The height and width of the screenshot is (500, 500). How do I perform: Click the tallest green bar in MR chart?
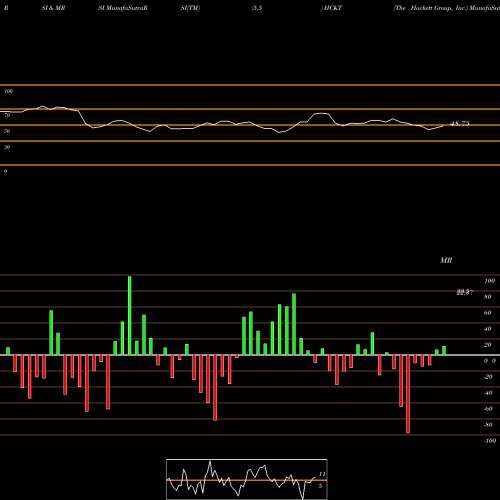[130, 315]
